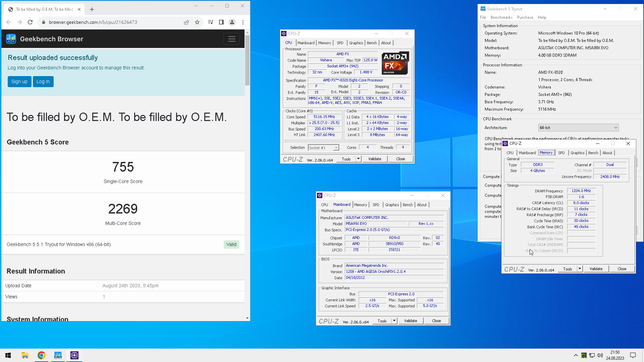Screen dimensions: 644x362
Task: Click the AMD FX logo image
Action: 395,63
